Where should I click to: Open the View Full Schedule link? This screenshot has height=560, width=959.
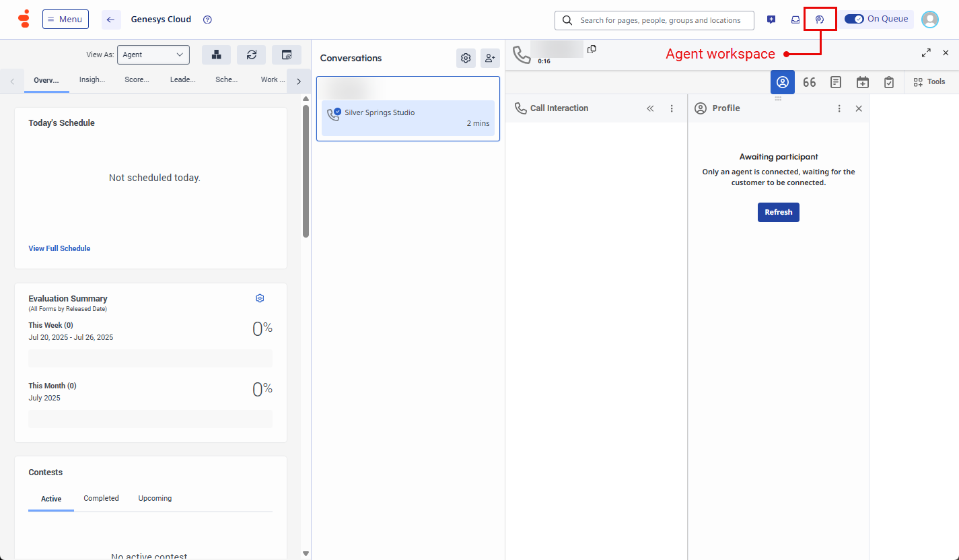(x=59, y=248)
